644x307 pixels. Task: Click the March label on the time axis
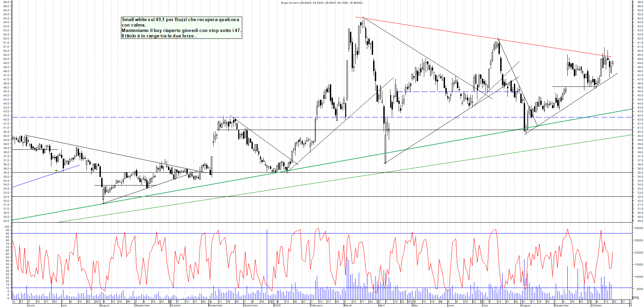(x=348, y=305)
